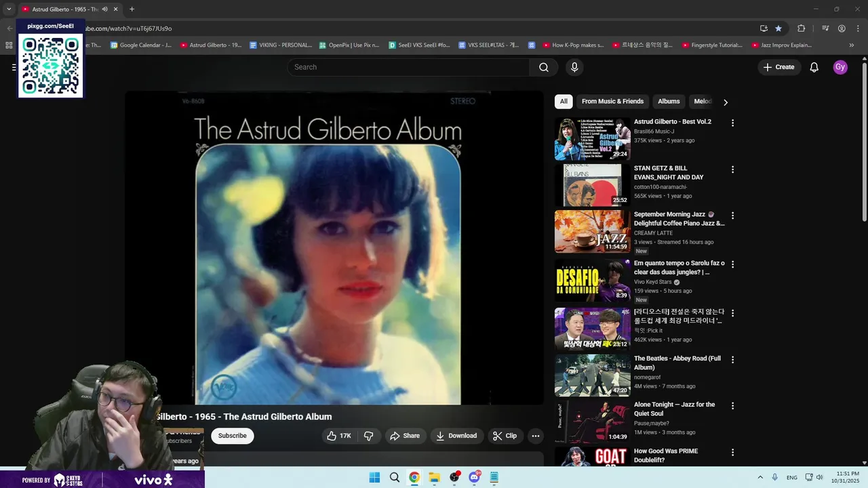Select the From Music & Friends chip
The image size is (868, 488).
point(612,102)
